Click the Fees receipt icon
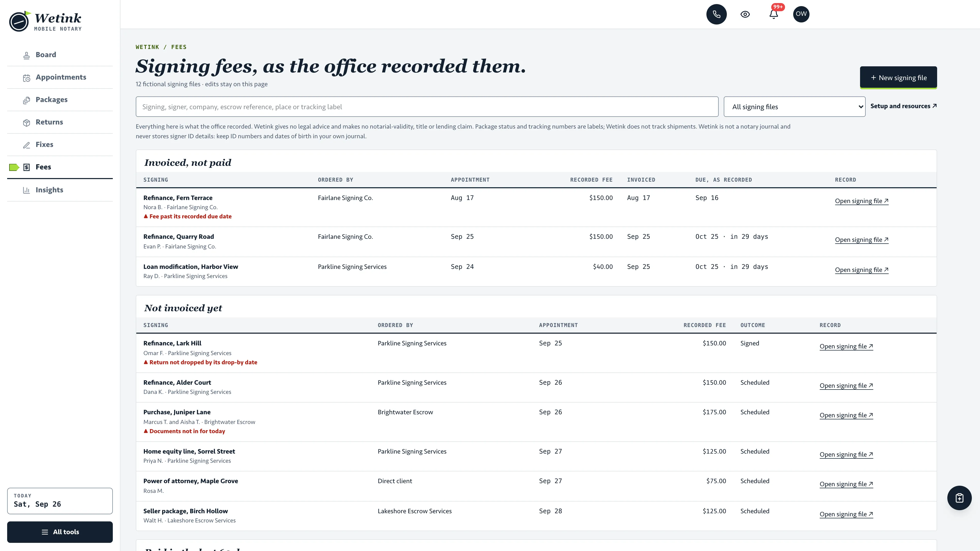This screenshot has width=980, height=551. click(x=26, y=167)
